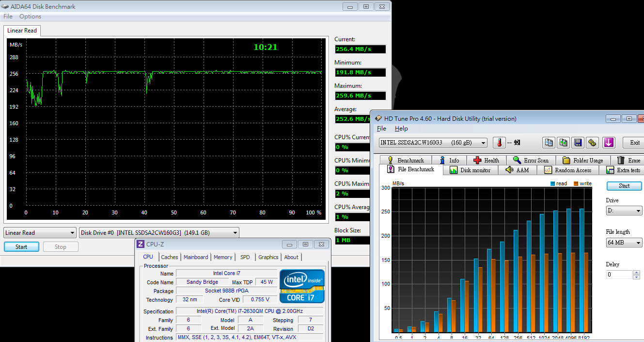Open the Benchmark tab in HD Tune

(x=405, y=160)
